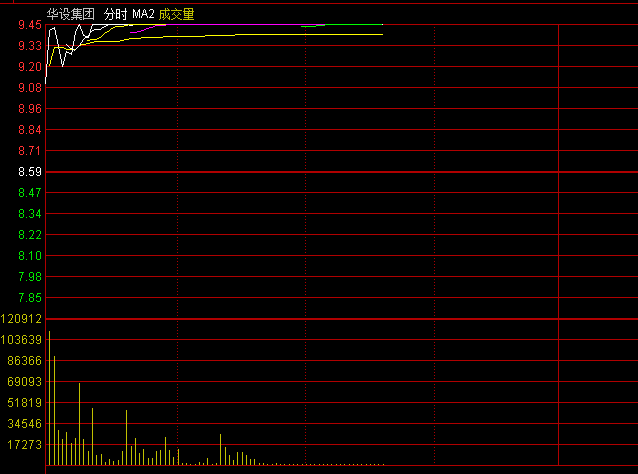
Task: Click the tallest opening volume bar
Action: (x=50, y=398)
